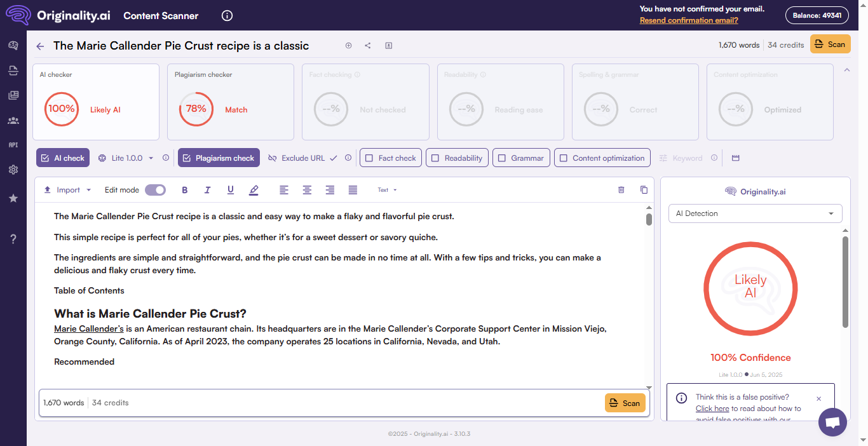Screen dimensions: 868x446
Task: Open the Text style dropdown
Action: (387, 190)
